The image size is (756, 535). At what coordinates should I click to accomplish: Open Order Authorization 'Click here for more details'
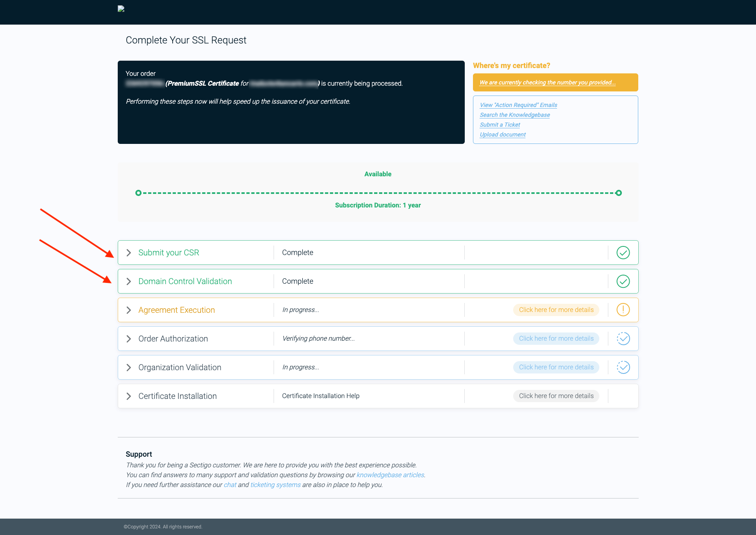pyautogui.click(x=556, y=339)
